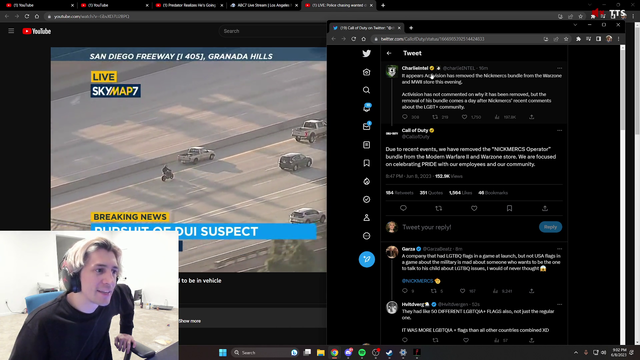Open Steam from taskbar

coord(389,353)
